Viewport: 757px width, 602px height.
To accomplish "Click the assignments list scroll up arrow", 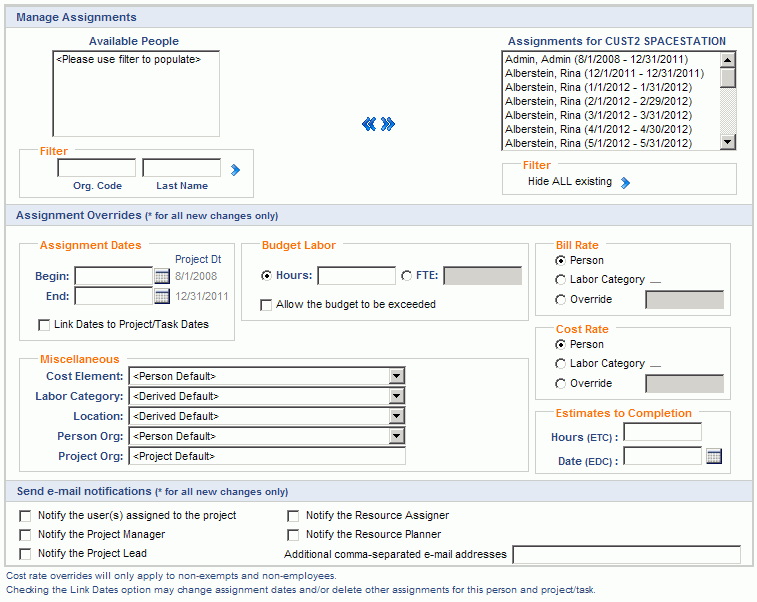I will click(728, 60).
